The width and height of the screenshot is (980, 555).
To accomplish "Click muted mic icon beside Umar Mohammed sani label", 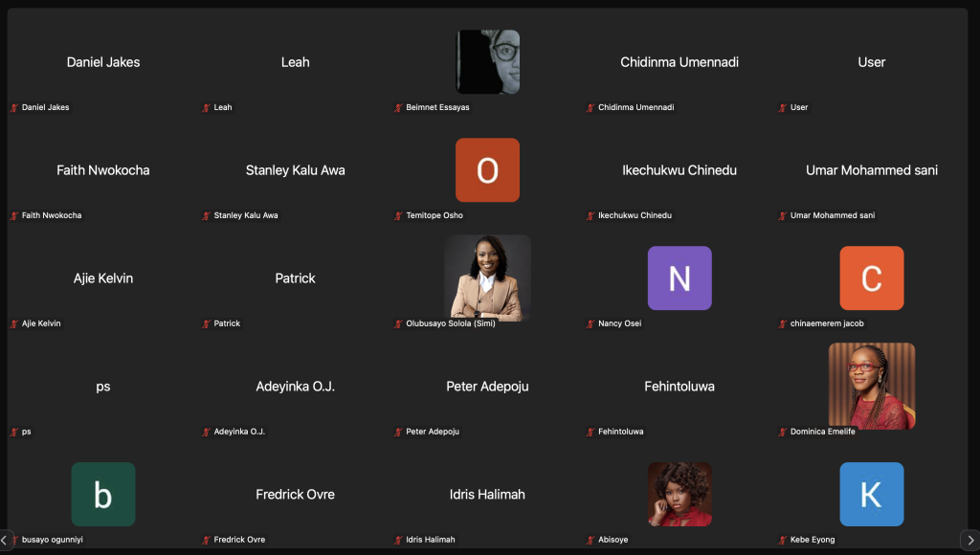I will pyautogui.click(x=784, y=215).
